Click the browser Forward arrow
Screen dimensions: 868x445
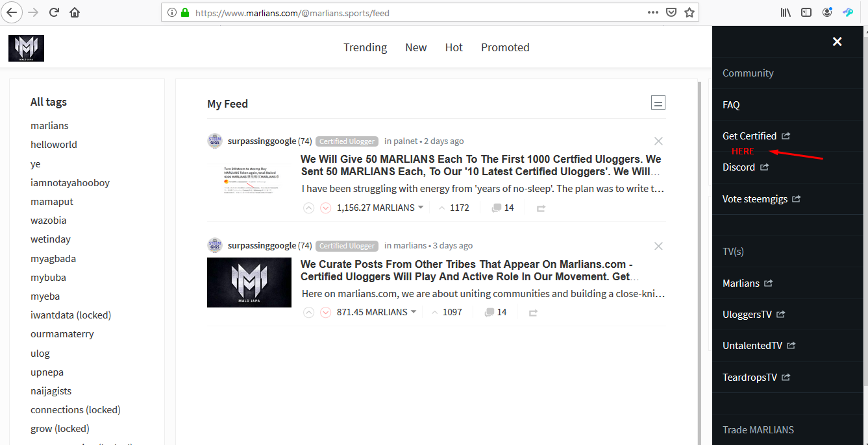(x=33, y=12)
